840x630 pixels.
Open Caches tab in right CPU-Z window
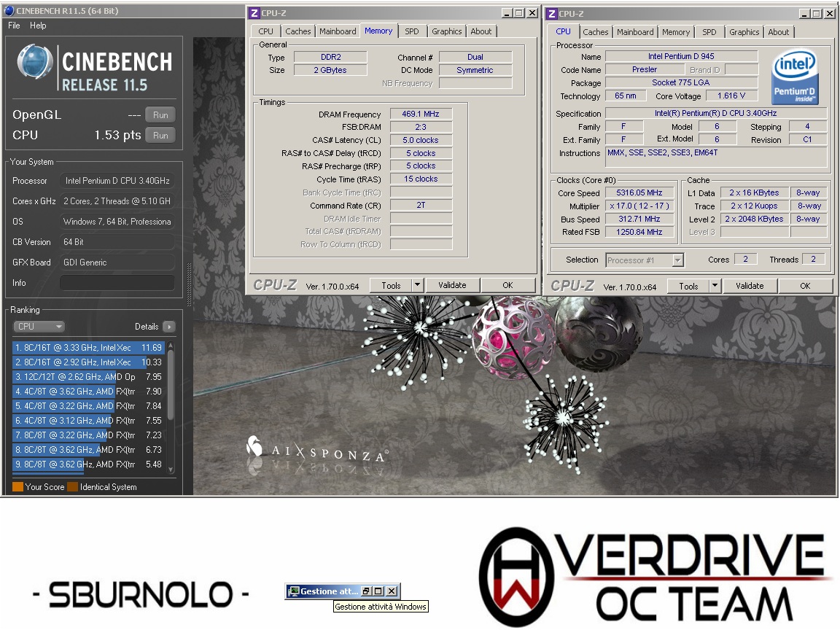[x=596, y=32]
